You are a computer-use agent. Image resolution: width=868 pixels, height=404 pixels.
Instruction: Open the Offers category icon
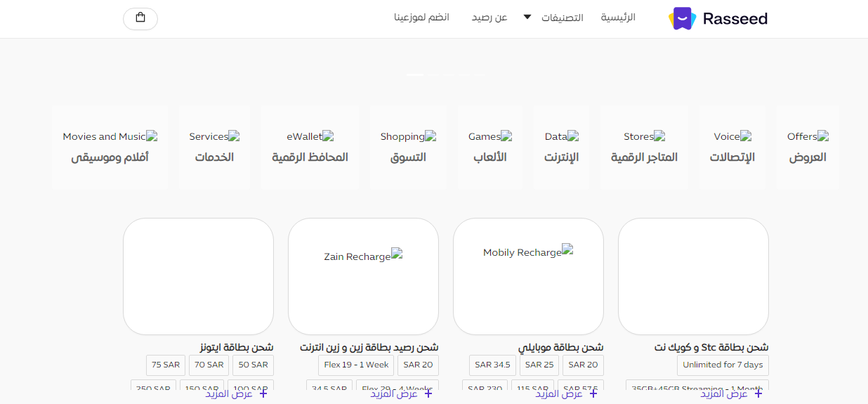click(x=808, y=148)
